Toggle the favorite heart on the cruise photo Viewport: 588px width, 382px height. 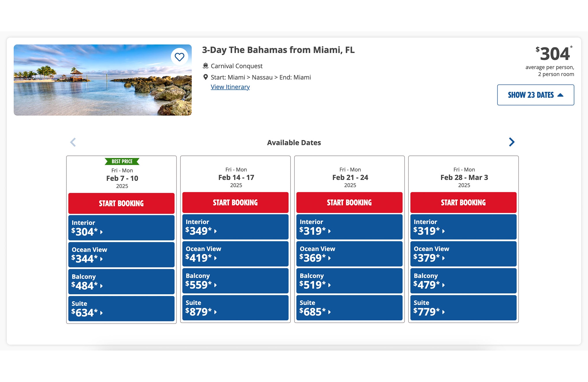[179, 57]
